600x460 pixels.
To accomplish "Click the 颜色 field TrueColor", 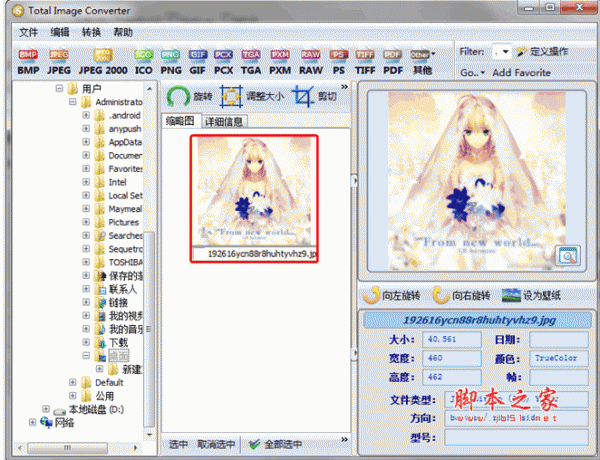I will [559, 358].
